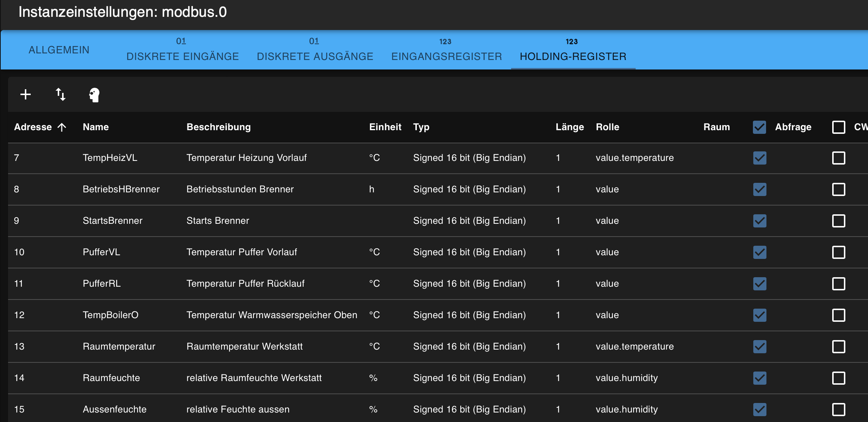Edit description Temperatur Warmwasserspeicher Oben
This screenshot has width=868, height=422.
coord(271,315)
